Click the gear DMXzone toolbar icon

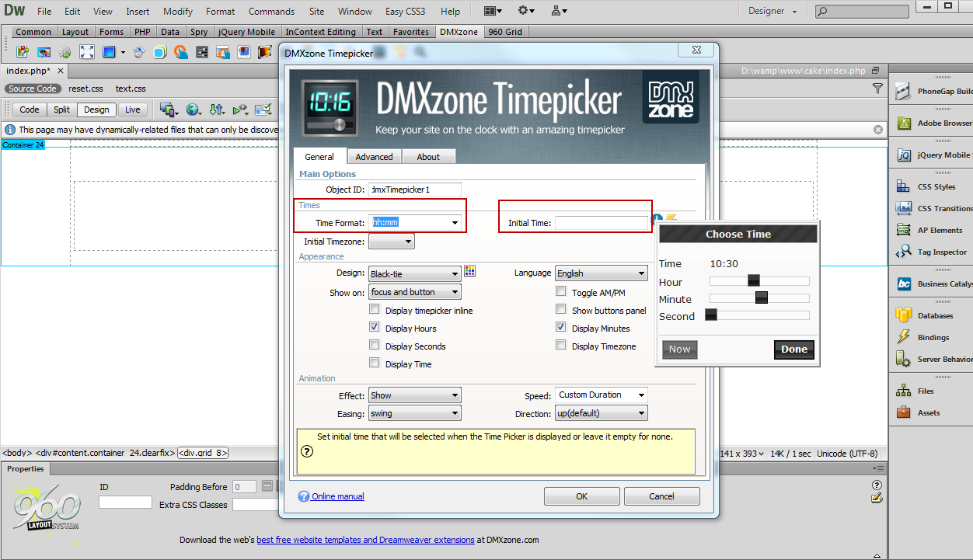(x=65, y=52)
